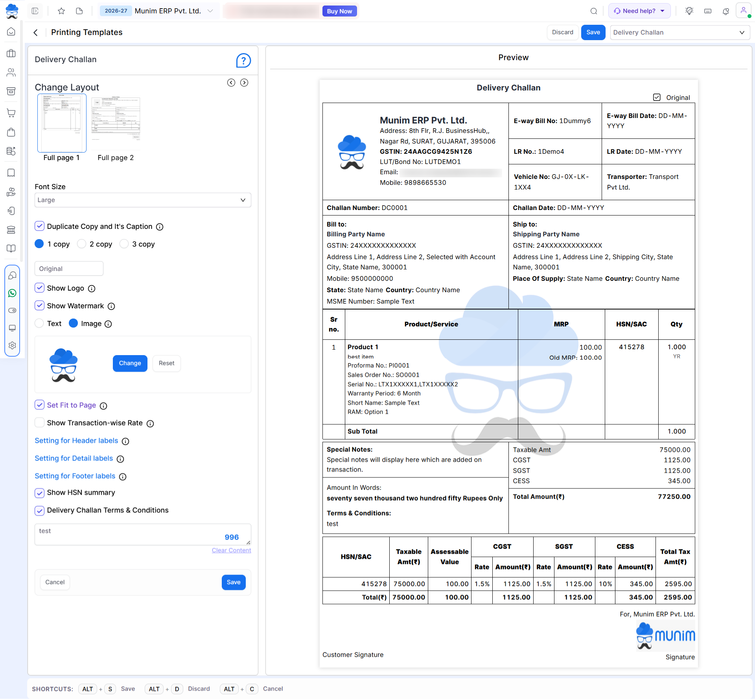Uncheck the Show Watermark checkbox
The width and height of the screenshot is (755, 700).
(39, 306)
